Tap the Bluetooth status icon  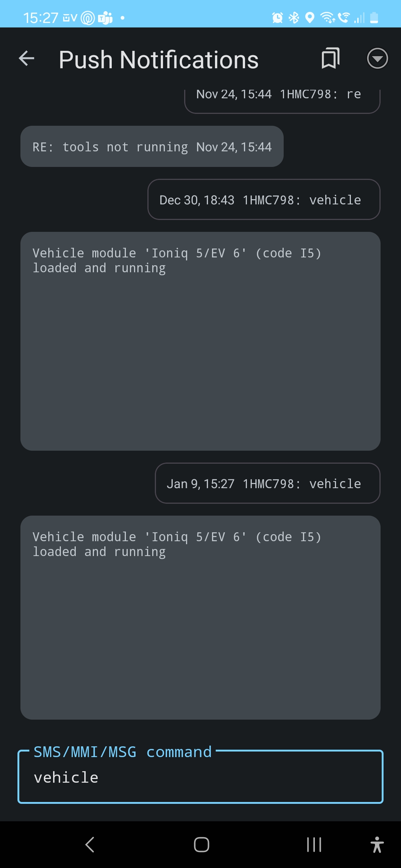(294, 17)
